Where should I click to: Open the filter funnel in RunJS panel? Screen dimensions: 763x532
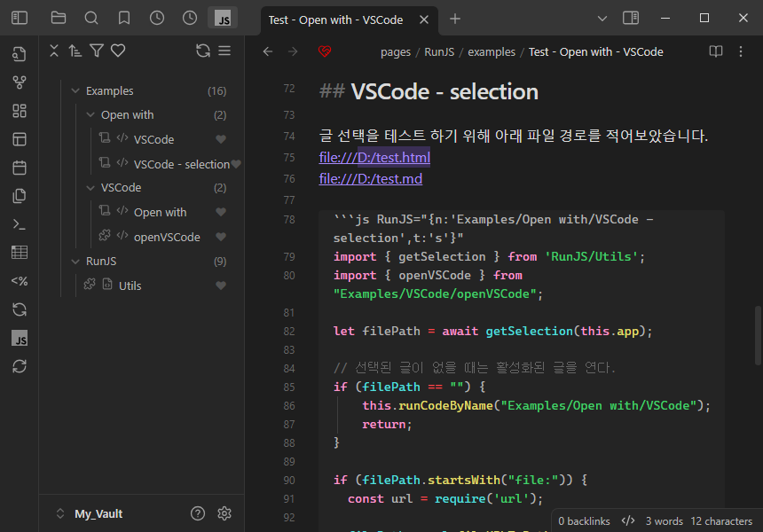[x=97, y=51]
